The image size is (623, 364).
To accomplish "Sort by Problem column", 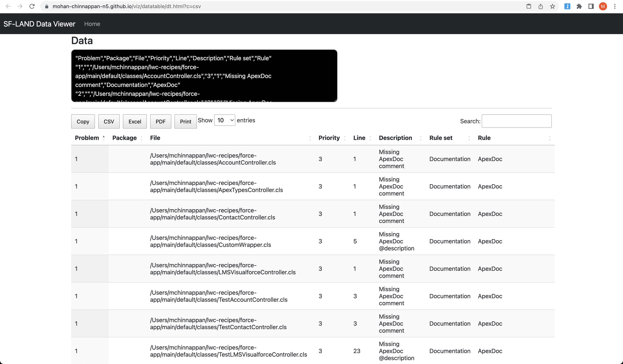I will point(90,138).
